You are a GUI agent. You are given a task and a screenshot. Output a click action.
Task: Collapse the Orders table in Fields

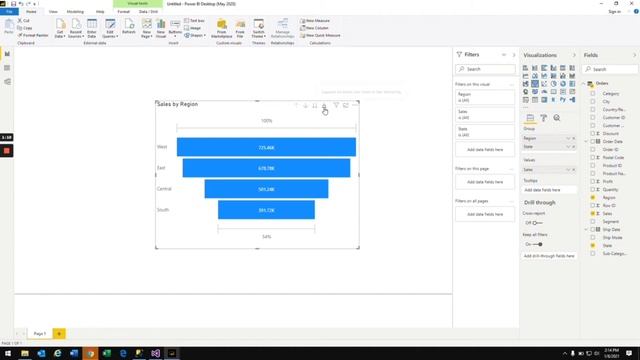point(584,83)
